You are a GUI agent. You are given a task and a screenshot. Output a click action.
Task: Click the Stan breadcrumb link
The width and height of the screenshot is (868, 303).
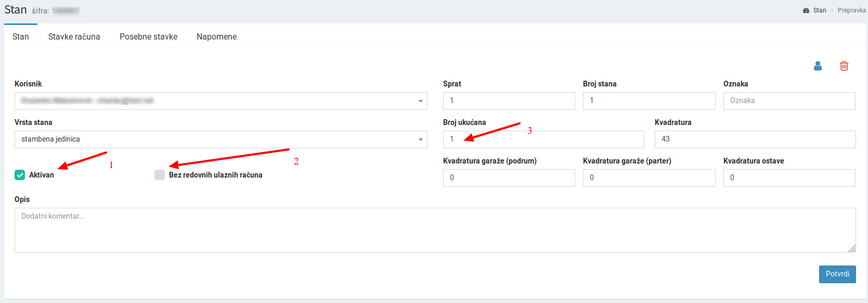tap(820, 10)
